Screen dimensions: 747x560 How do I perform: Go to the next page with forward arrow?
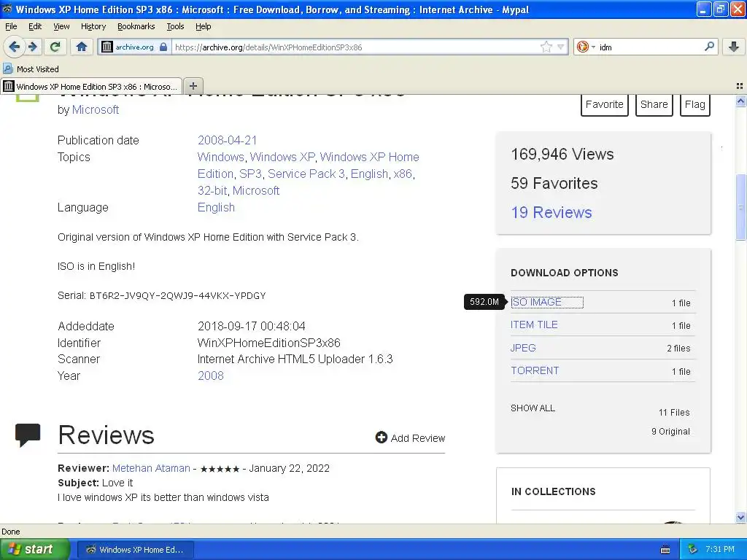32,47
